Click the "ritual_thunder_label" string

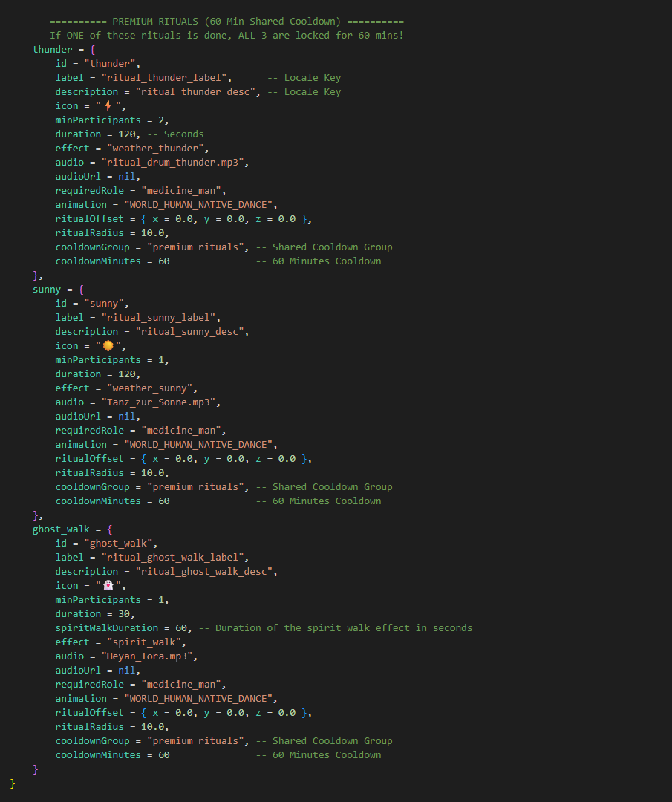(x=163, y=78)
